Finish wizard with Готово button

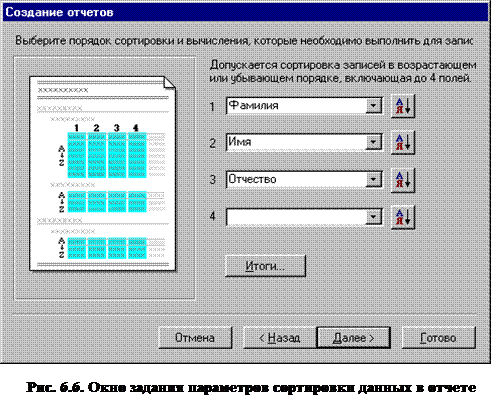439,338
